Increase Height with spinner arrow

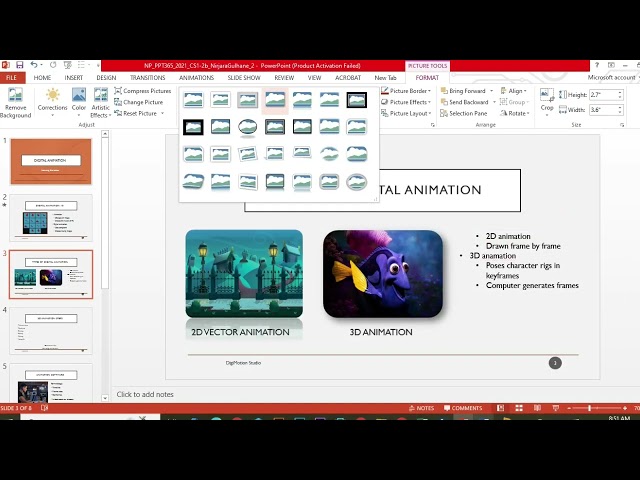click(x=620, y=92)
